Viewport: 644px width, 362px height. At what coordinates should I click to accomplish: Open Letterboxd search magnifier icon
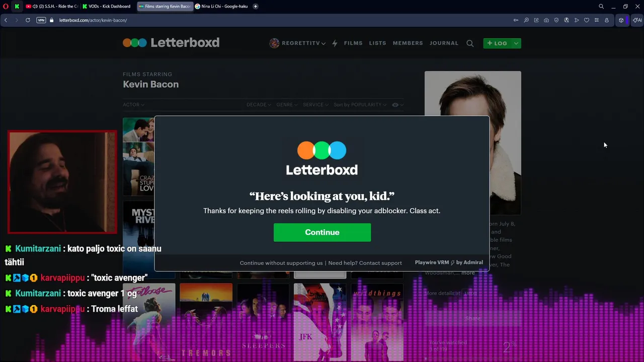click(x=470, y=43)
